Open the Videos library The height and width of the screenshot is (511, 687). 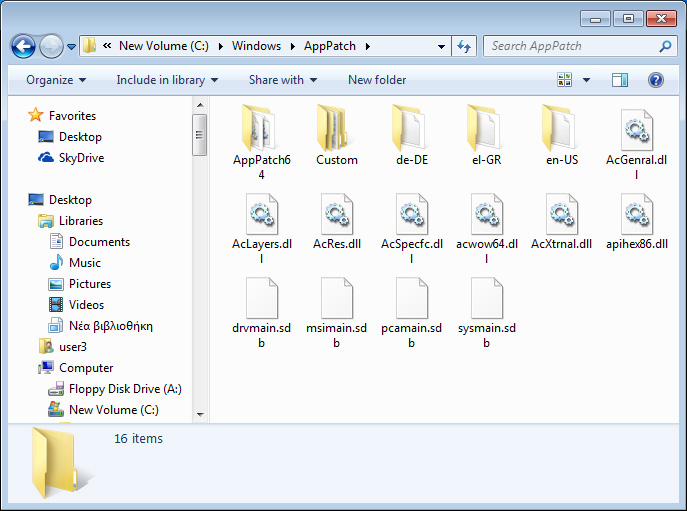[76, 305]
